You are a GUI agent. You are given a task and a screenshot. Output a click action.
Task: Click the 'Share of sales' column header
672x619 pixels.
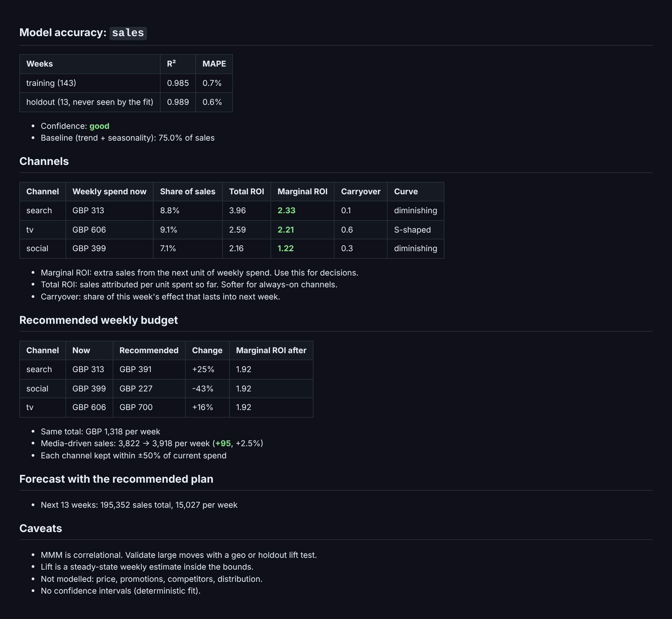click(x=188, y=192)
